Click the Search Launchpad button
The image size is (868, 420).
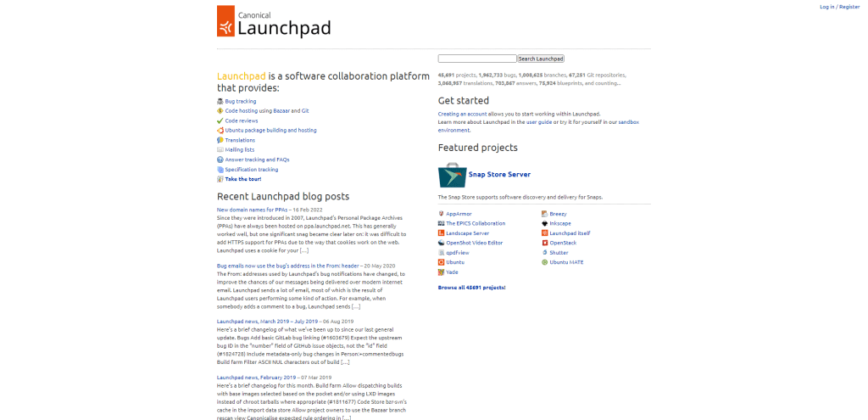(x=541, y=59)
